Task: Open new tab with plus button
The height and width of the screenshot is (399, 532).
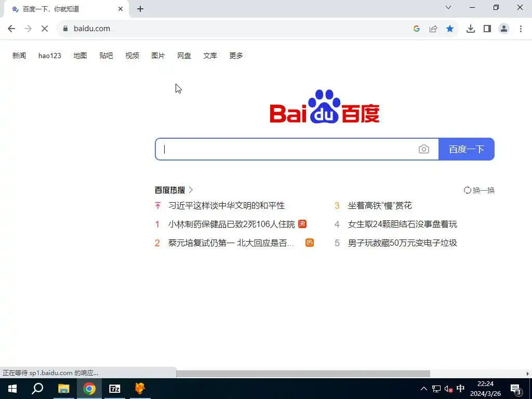Action: pos(140,9)
